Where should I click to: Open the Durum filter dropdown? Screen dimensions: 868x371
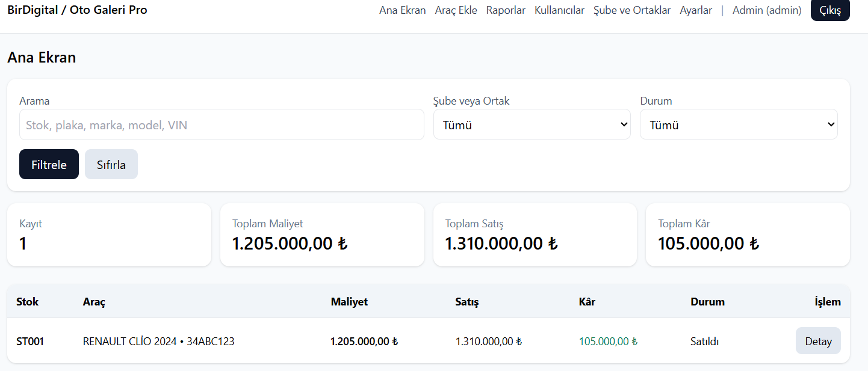pyautogui.click(x=738, y=125)
